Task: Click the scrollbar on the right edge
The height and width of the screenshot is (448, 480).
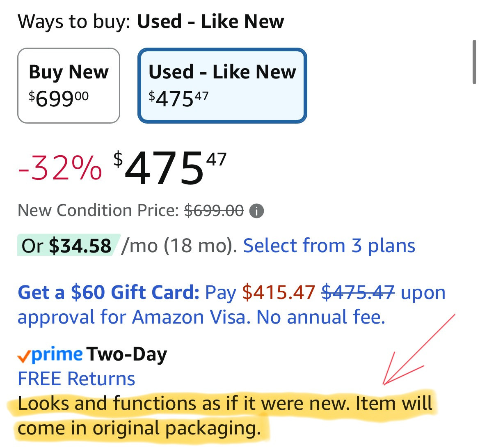Action: [x=475, y=62]
